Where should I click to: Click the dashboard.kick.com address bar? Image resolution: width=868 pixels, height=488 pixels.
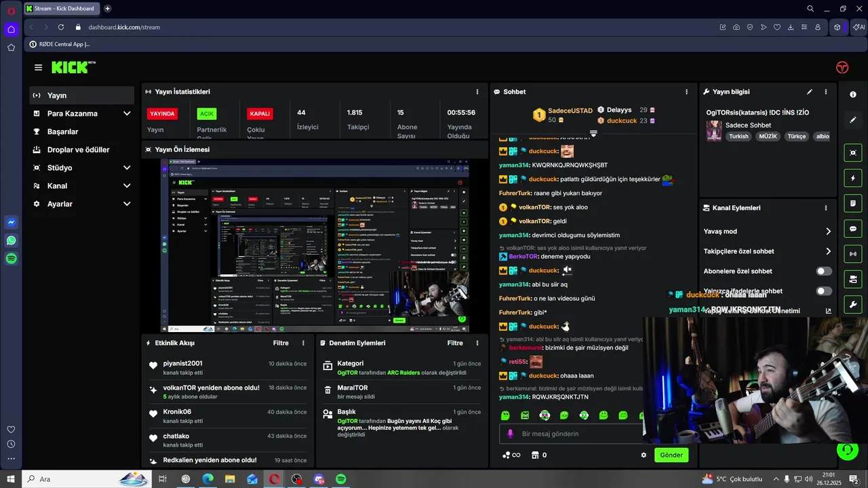pyautogui.click(x=124, y=27)
